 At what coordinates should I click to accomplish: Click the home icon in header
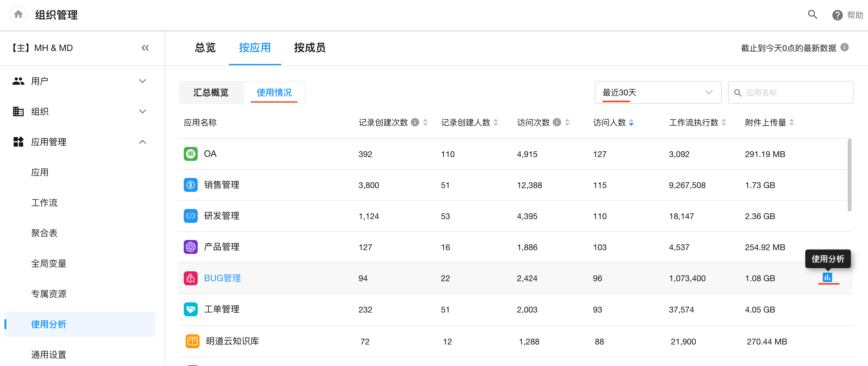18,15
